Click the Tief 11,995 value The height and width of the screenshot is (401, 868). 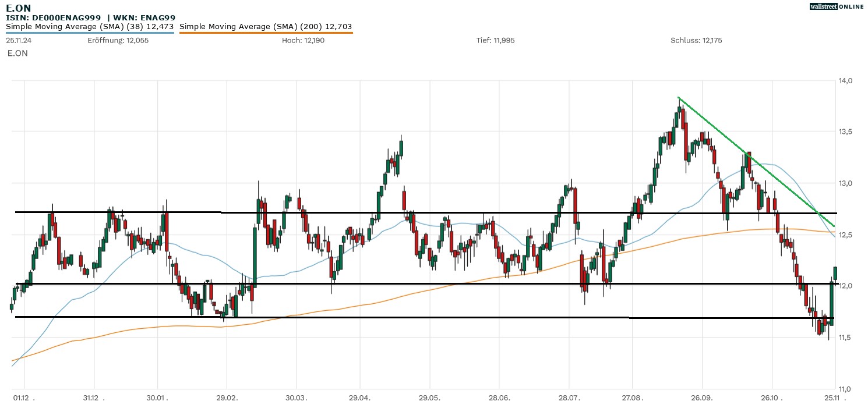pos(495,40)
